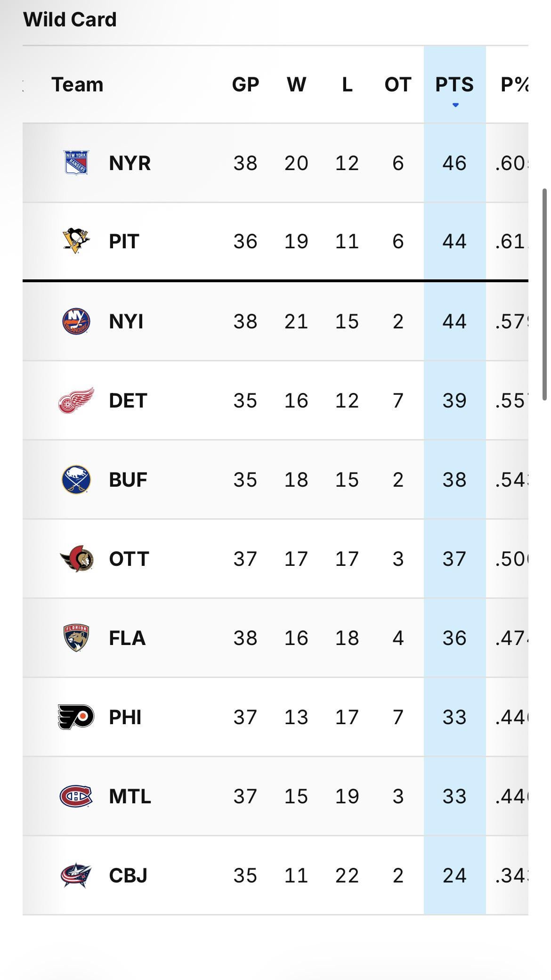Select the Buffalo Sabres logo
Screen dimensions: 551x980
76,480
